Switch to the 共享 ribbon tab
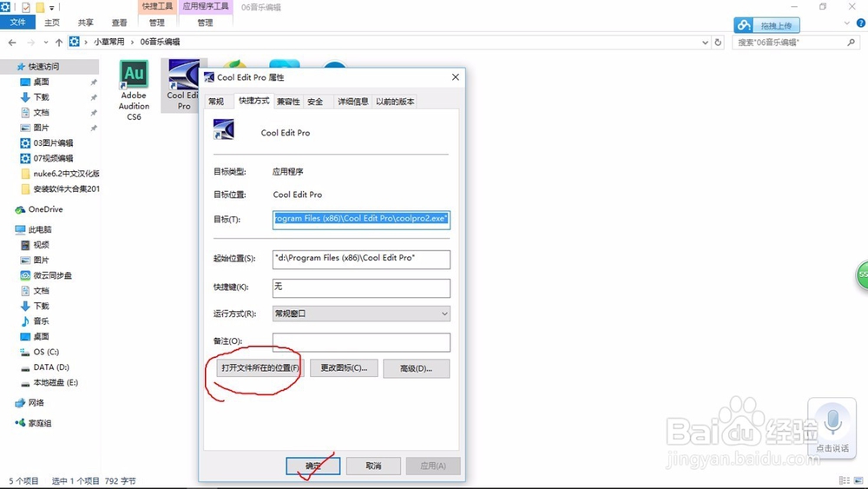This screenshot has height=489, width=868. click(85, 23)
